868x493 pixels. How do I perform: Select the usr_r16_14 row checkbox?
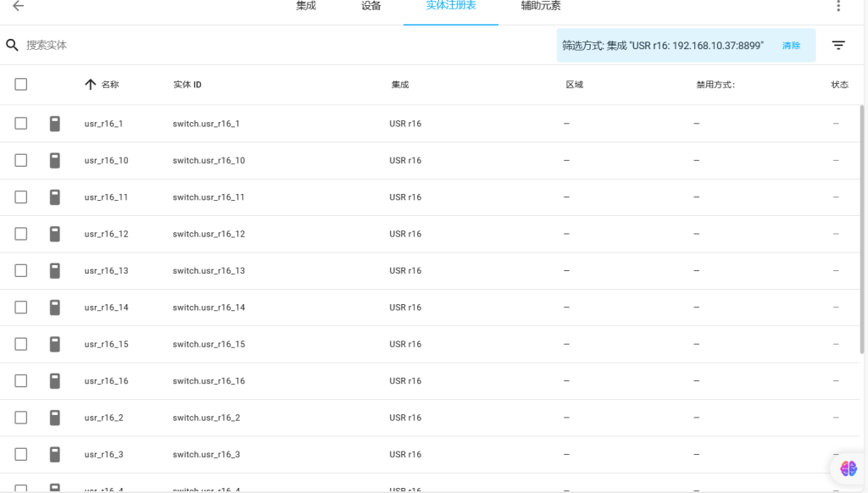[21, 307]
